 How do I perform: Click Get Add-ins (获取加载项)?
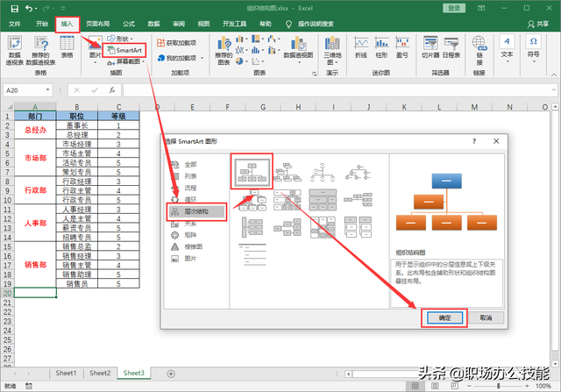coord(177,43)
